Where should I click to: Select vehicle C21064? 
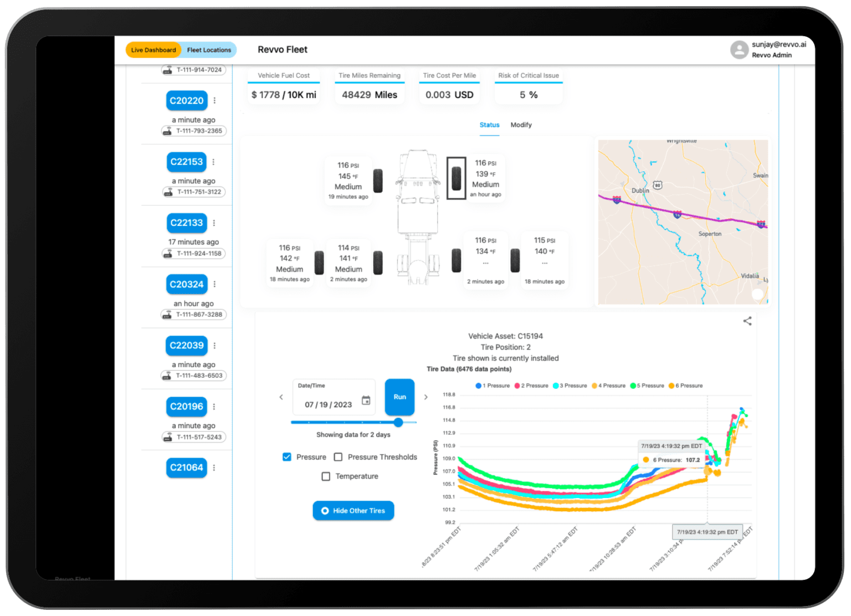click(187, 468)
